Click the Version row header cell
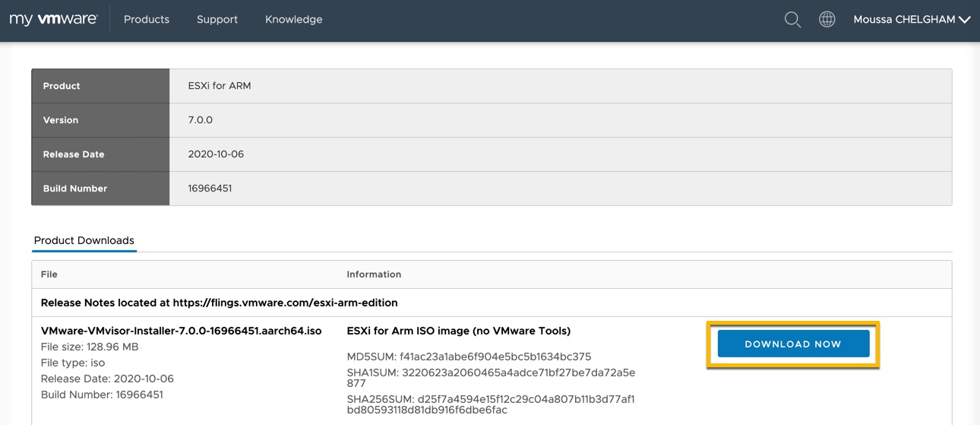 click(100, 120)
